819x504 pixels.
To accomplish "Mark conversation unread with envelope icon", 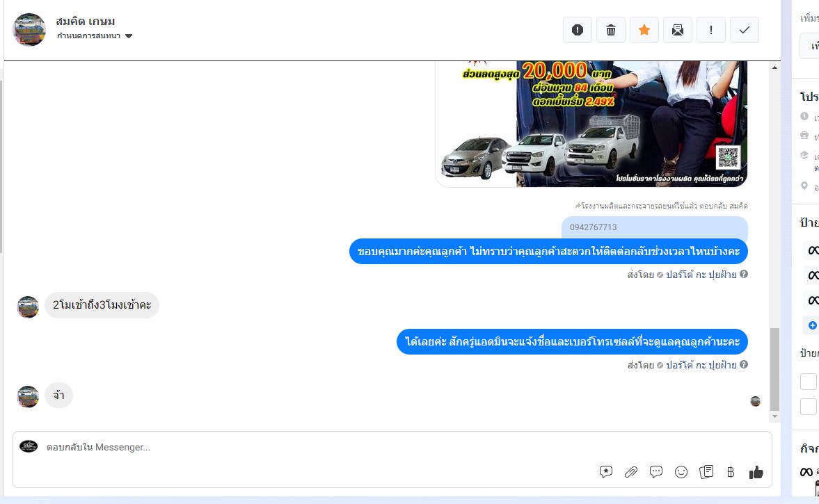I will click(x=678, y=30).
